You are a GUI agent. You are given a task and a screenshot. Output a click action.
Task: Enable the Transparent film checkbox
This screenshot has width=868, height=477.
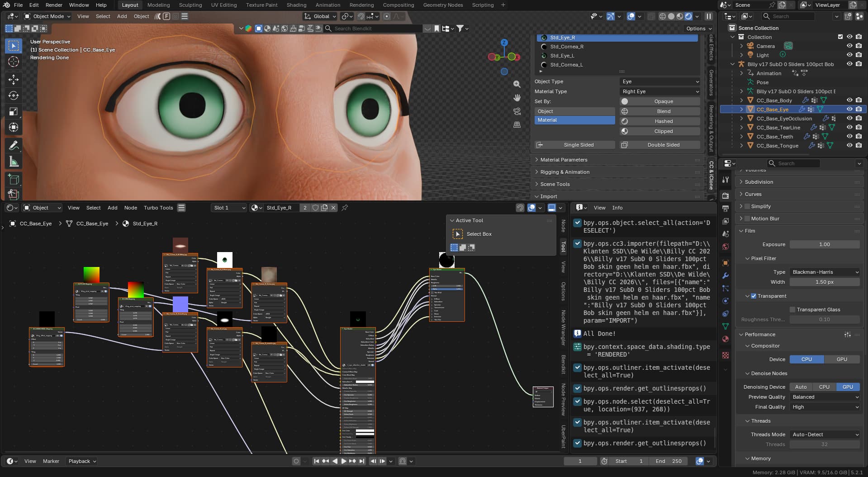(754, 296)
